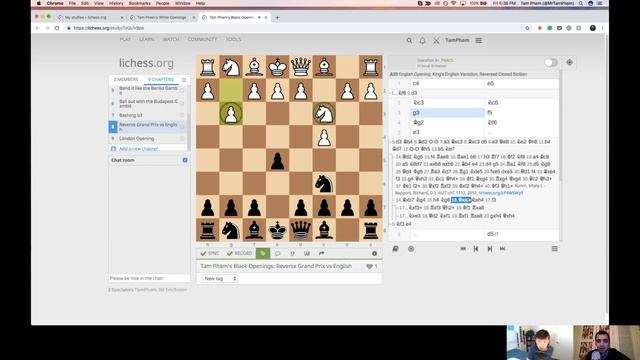The image size is (640, 360).
Task: Toggle the SYNC option
Action: click(210, 253)
